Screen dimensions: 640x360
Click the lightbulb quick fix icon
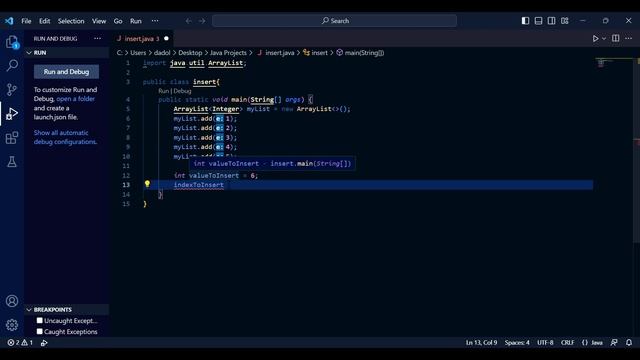(x=147, y=184)
